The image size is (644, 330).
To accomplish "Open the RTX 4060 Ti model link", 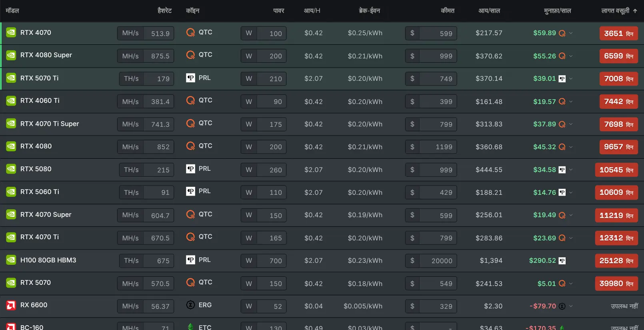I will coord(40,101).
